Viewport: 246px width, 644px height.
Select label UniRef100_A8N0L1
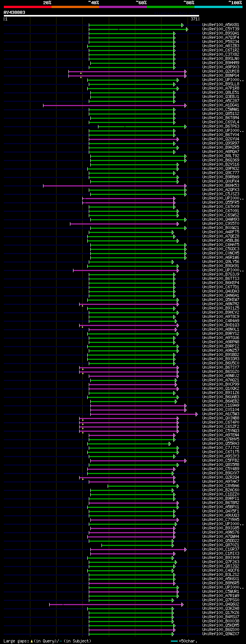tap(221, 329)
